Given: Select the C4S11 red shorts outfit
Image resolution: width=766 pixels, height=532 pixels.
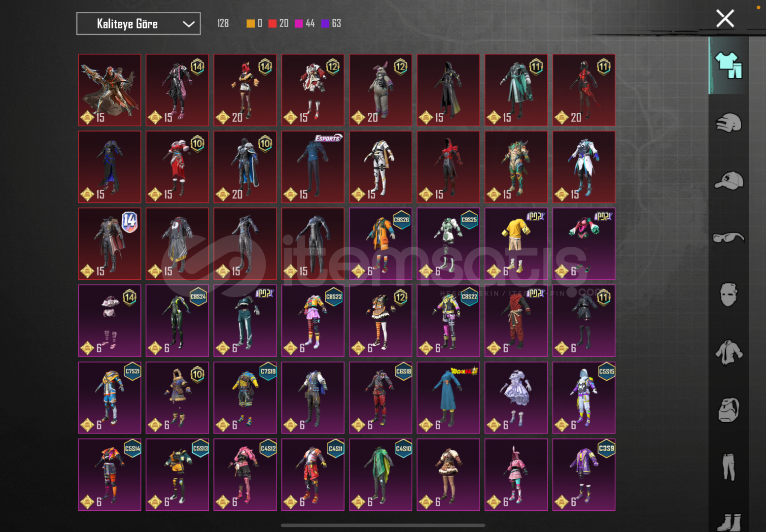Looking at the screenshot, I should (313, 474).
